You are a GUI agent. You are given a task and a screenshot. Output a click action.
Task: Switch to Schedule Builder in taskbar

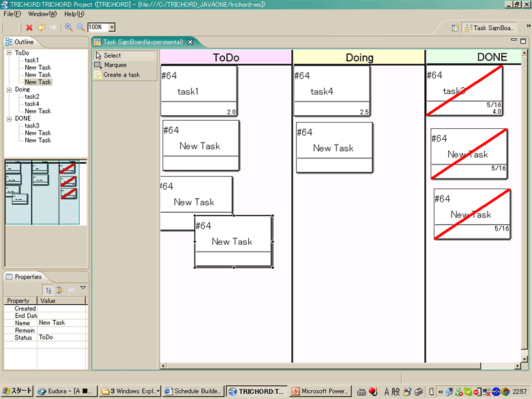point(193,391)
